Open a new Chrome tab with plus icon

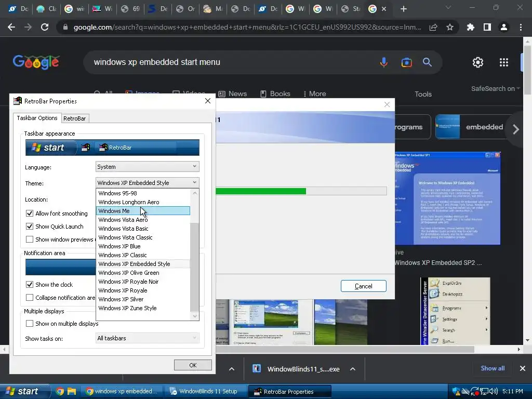(403, 9)
